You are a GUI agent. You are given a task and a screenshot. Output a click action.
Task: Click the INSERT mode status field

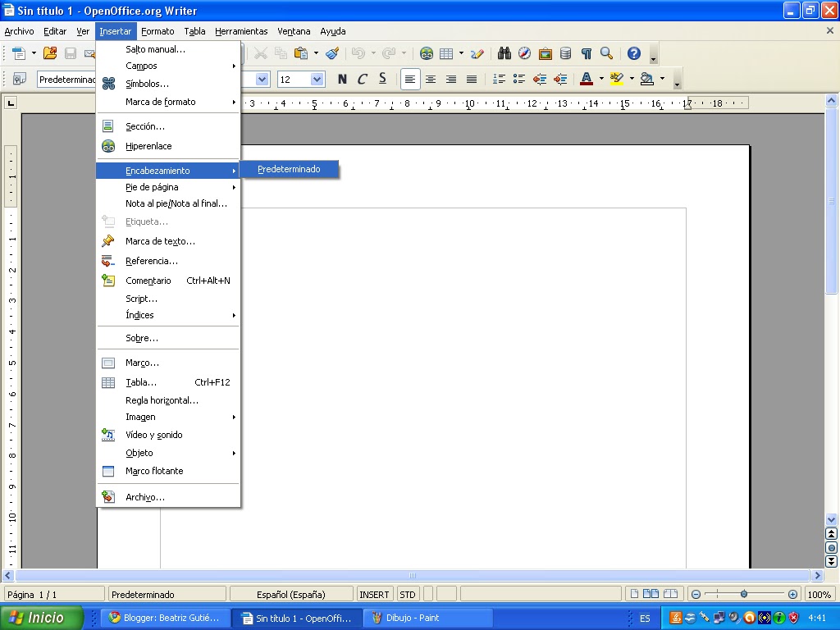click(374, 595)
